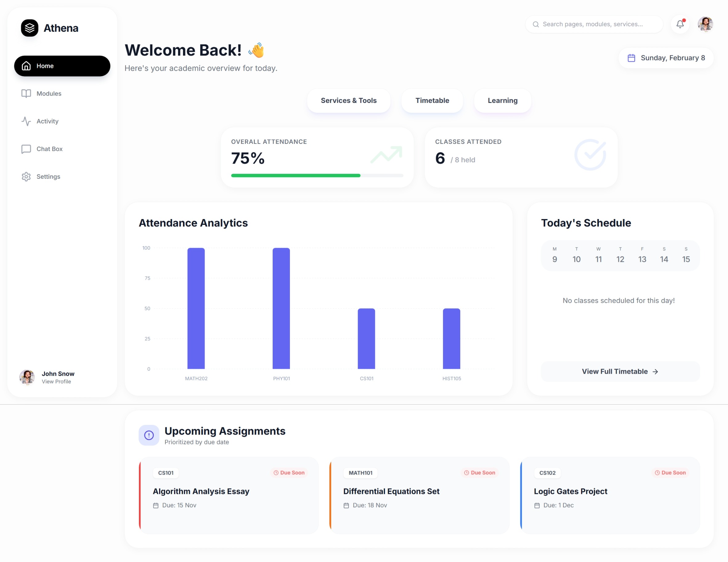The height and width of the screenshot is (562, 728).
Task: Open Modules from the sidebar
Action: [x=49, y=94]
